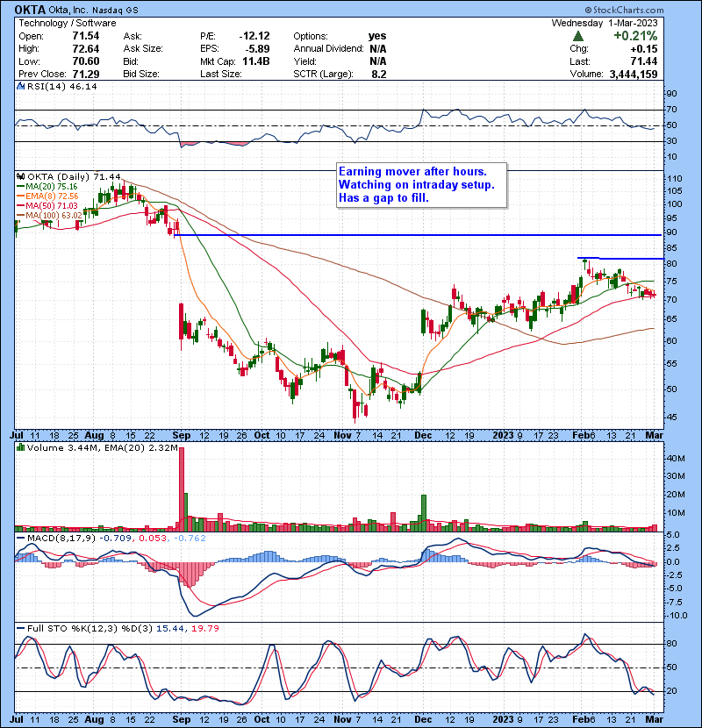702x728 pixels.
Task: Click the Technology / Software sector label
Action: (x=68, y=23)
